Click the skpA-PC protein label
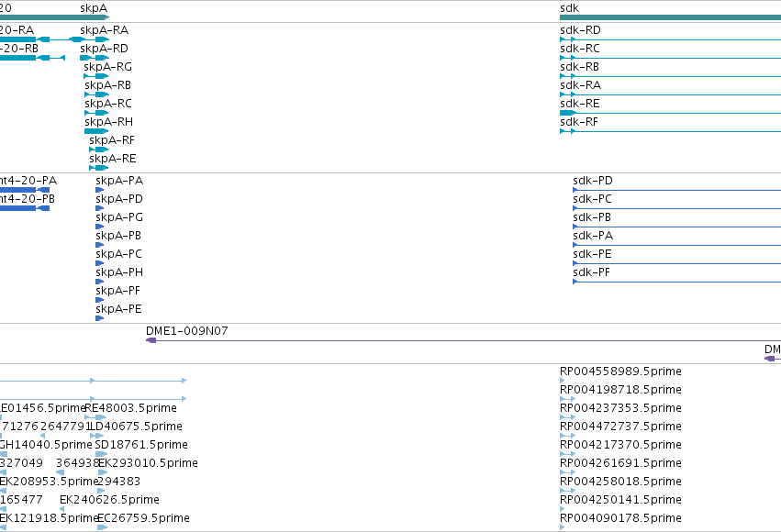This screenshot has width=781, height=532. coord(118,254)
